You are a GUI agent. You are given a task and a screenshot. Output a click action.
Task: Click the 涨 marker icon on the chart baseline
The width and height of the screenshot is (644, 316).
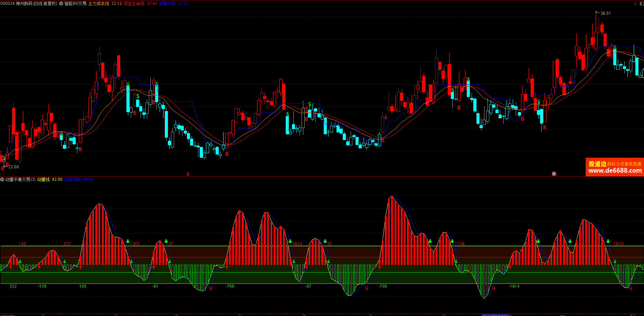pyautogui.click(x=554, y=174)
